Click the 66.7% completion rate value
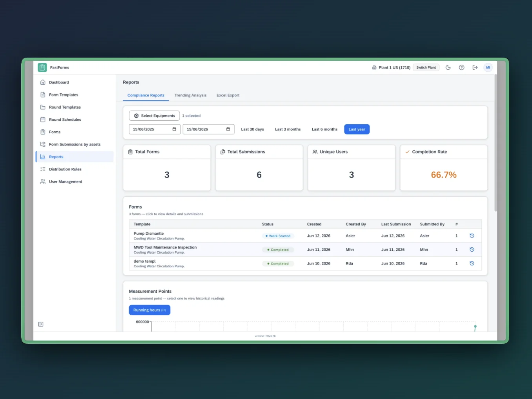532x399 pixels. pos(444,175)
